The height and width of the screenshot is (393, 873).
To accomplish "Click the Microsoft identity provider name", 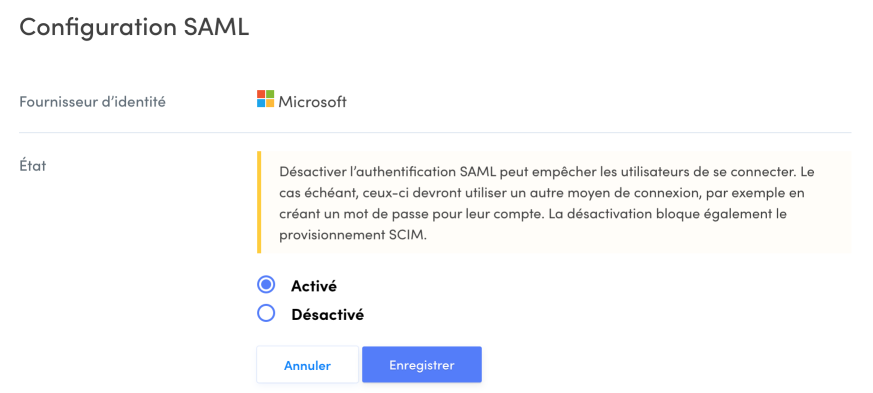I will coord(312,102).
